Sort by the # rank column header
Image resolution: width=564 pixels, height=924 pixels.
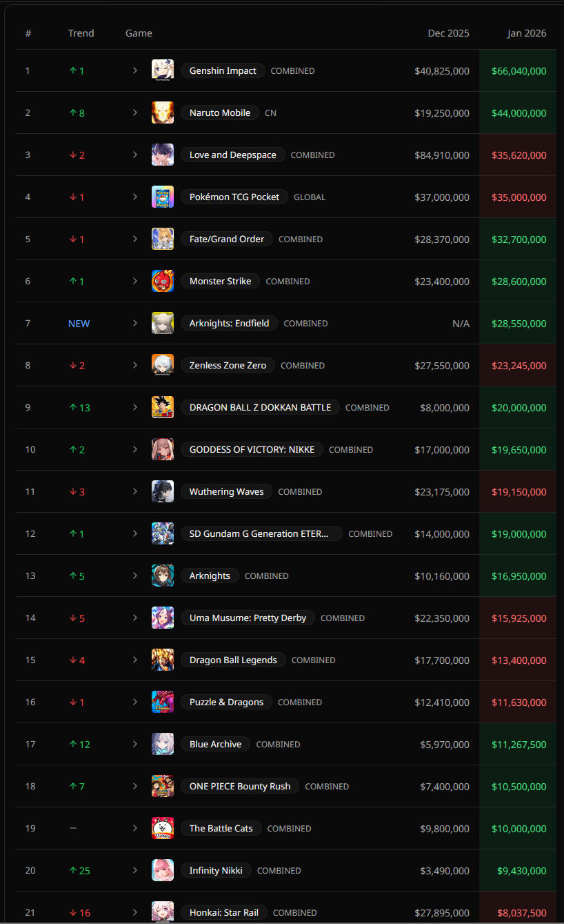coord(28,33)
